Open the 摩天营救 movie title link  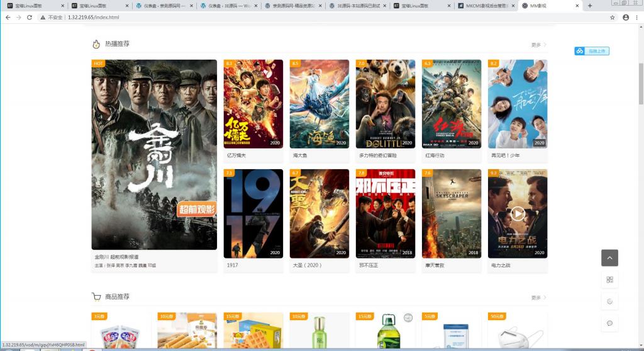click(x=434, y=265)
